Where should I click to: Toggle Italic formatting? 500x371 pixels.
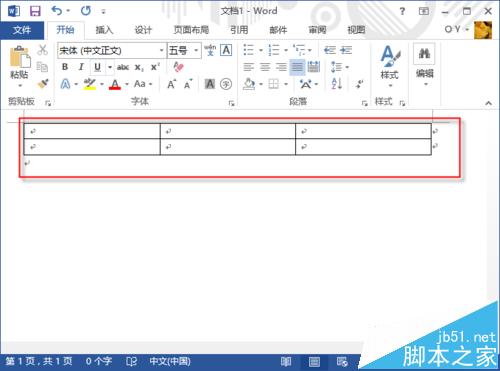81,67
